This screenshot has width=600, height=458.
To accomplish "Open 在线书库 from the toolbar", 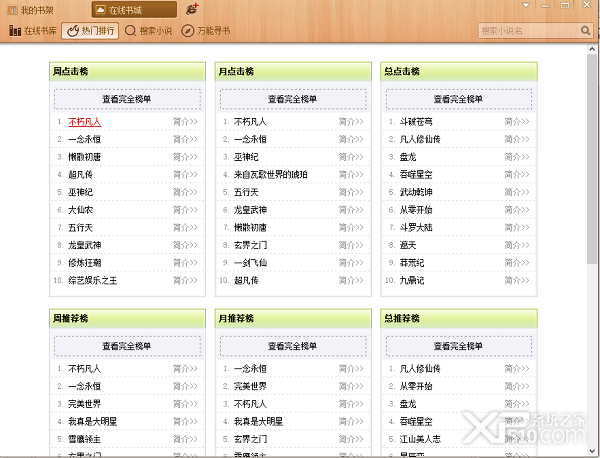I will [x=33, y=31].
